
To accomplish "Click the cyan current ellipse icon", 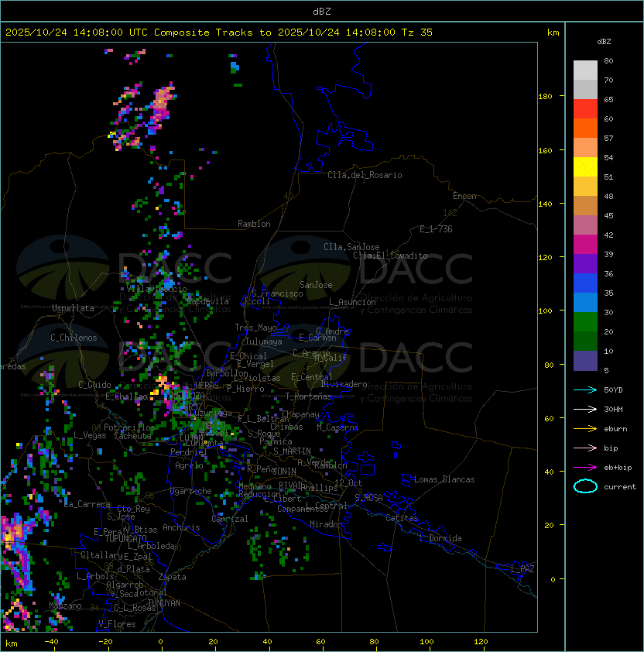I will click(585, 486).
